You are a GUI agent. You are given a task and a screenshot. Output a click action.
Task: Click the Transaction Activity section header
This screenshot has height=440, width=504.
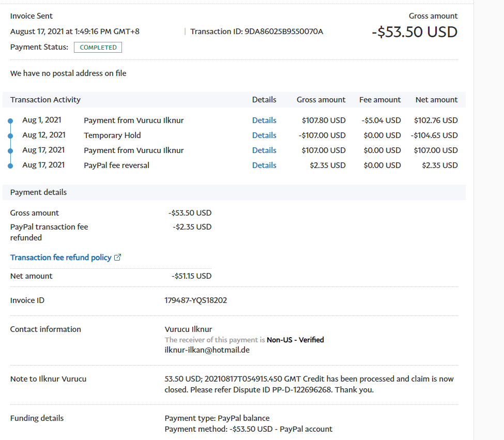click(x=45, y=100)
